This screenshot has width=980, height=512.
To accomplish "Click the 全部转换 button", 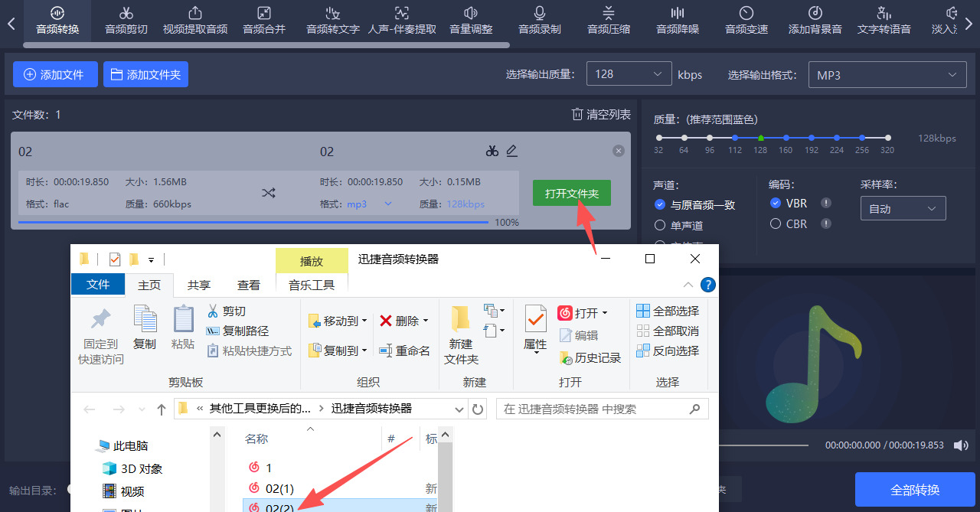I will [x=915, y=490].
